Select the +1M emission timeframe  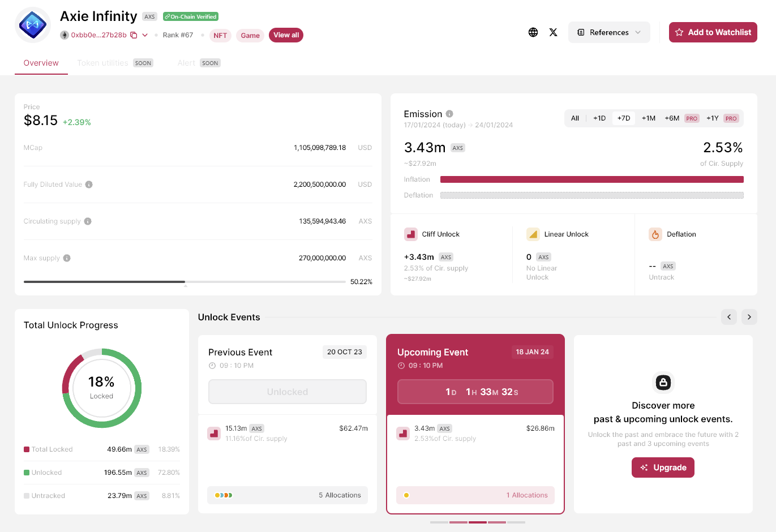click(649, 118)
